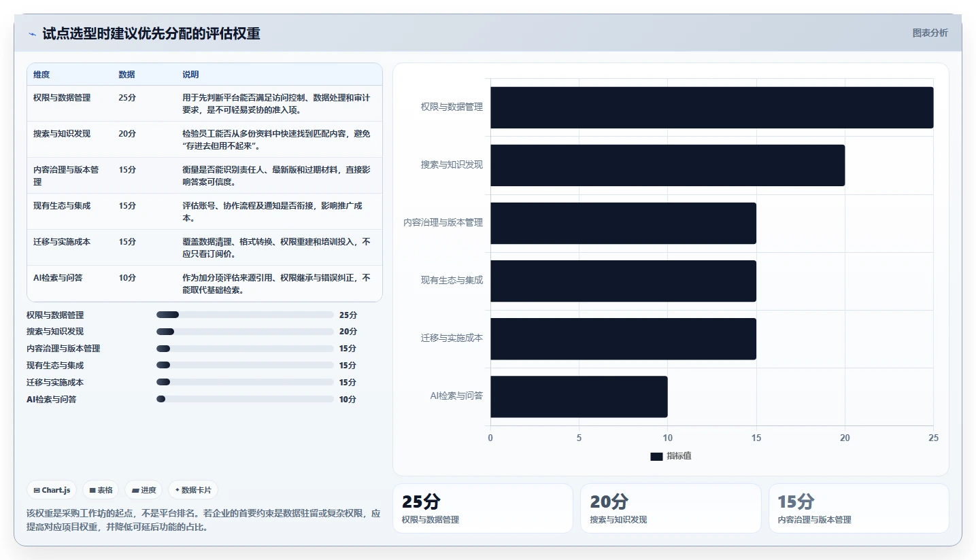
Task: Click the 20分 value in the table
Action: [x=127, y=134]
